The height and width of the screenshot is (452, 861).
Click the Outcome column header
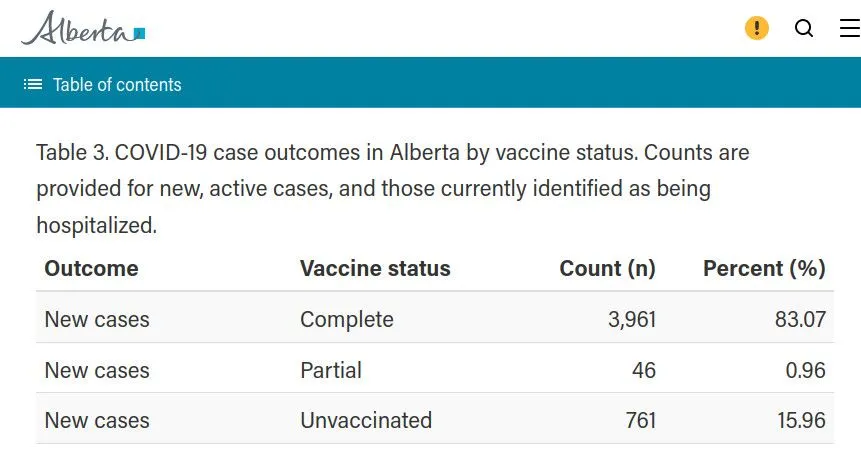(91, 269)
